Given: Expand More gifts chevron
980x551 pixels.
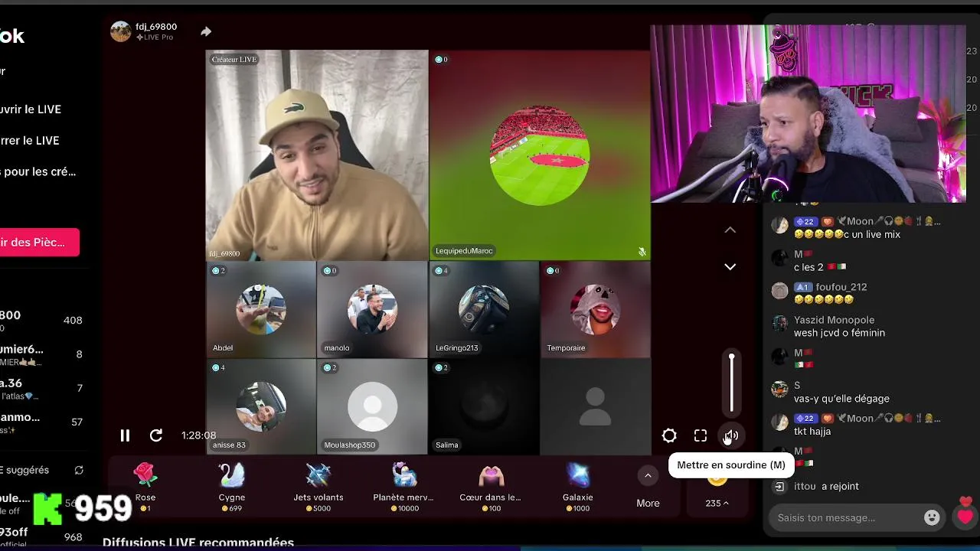Looking at the screenshot, I should tap(648, 476).
